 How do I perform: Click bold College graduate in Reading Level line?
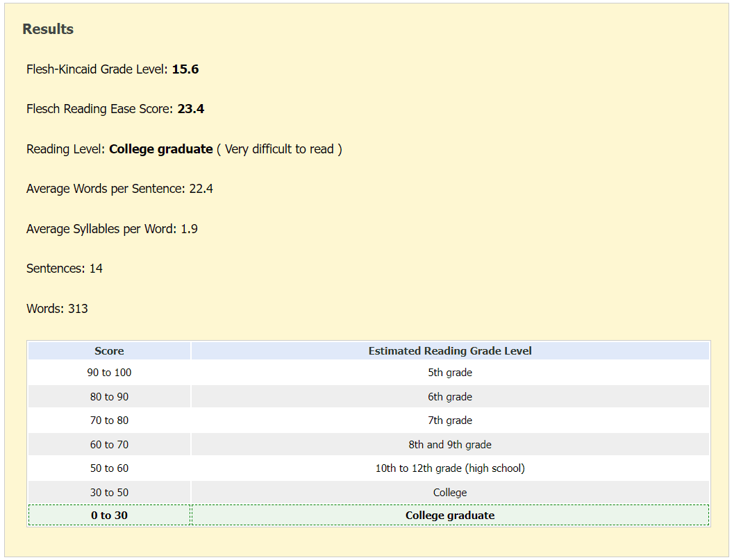(161, 149)
